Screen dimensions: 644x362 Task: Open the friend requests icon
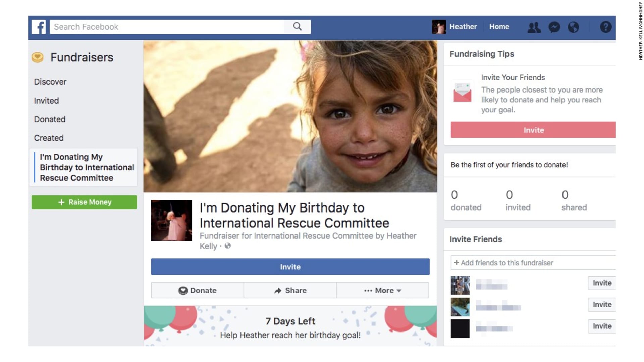[534, 27]
